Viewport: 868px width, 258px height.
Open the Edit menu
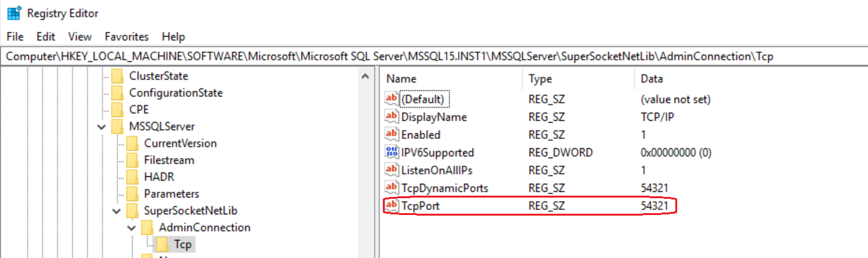pos(46,37)
